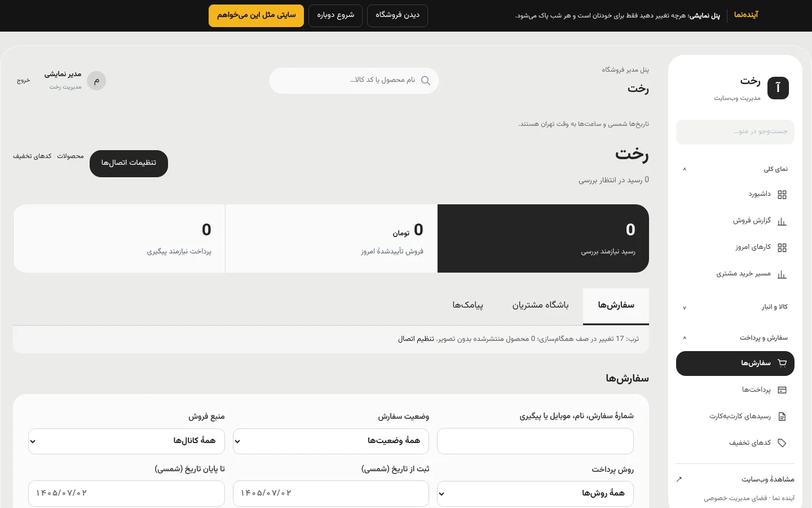Focus the شمارهٔ سفارش، نام، موبایل field

pyautogui.click(x=535, y=441)
